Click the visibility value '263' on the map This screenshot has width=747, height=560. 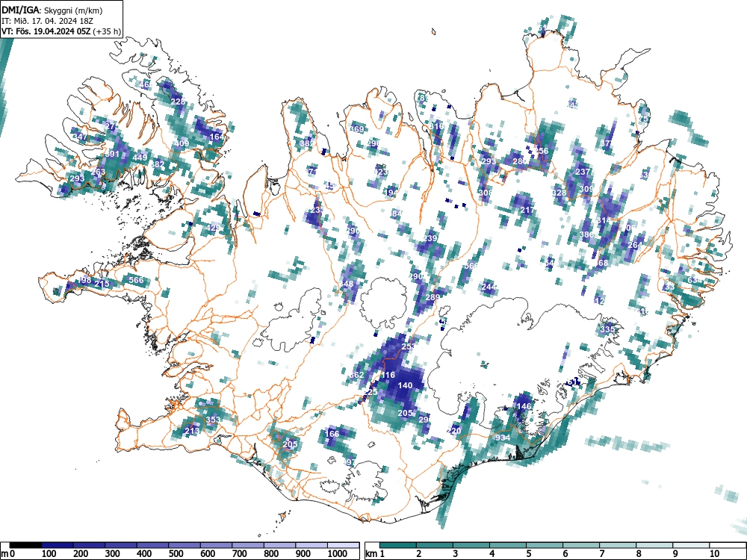click(x=98, y=172)
